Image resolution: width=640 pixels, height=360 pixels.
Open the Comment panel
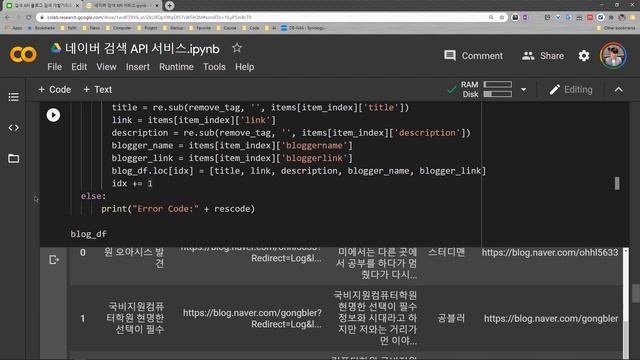point(473,56)
